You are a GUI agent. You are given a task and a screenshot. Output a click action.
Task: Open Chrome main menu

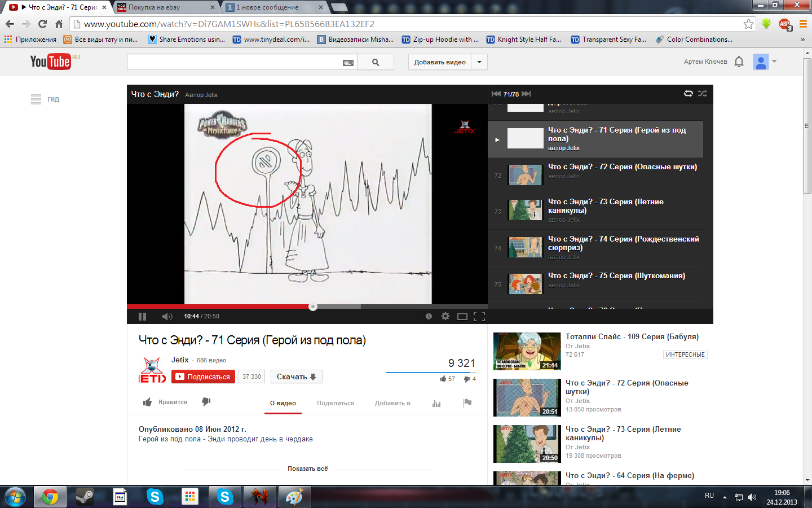(x=803, y=24)
